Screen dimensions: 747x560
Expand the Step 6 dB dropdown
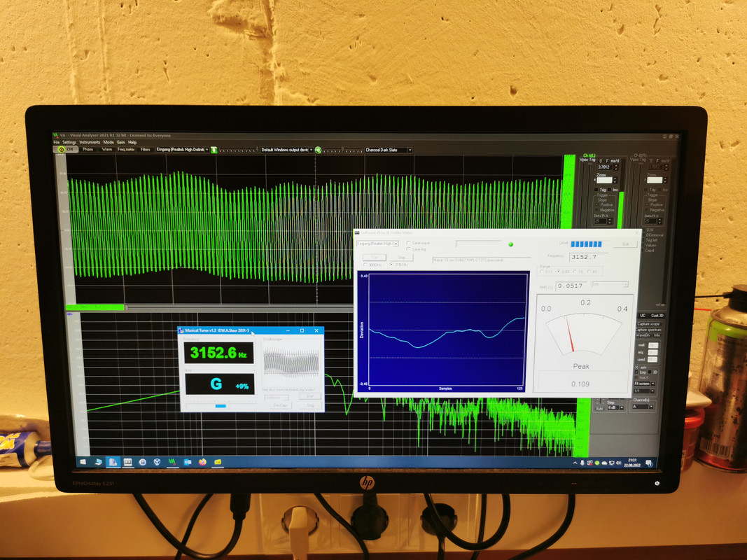[622, 407]
